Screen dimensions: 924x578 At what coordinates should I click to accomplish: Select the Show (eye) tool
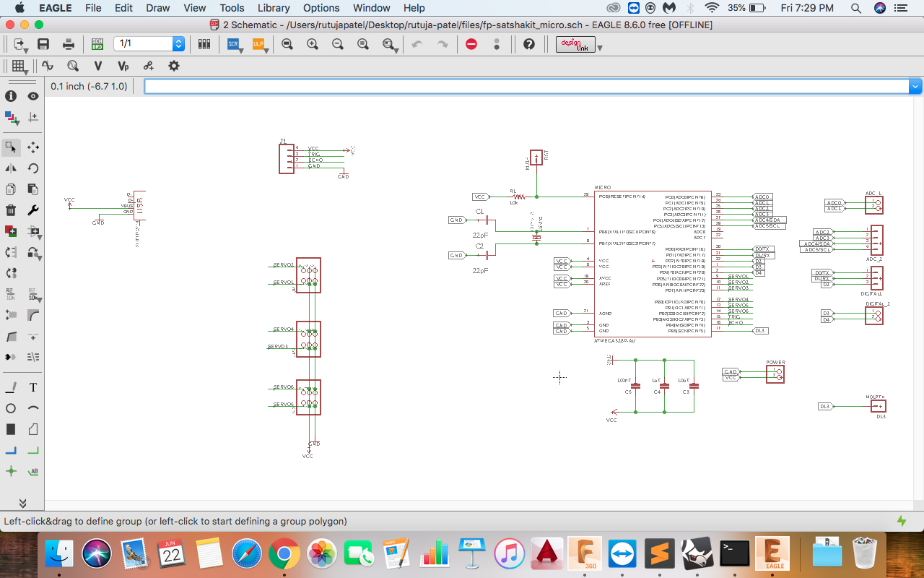pos(33,96)
